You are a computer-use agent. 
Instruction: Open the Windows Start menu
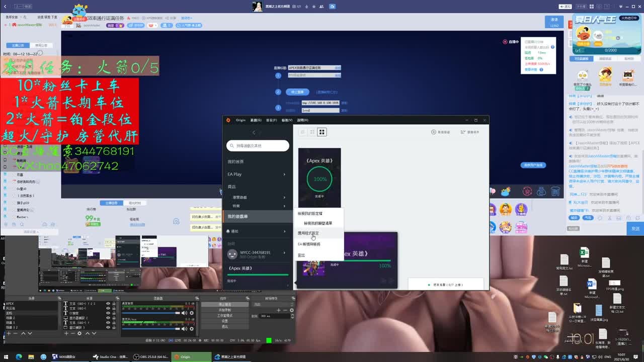(x=6, y=357)
